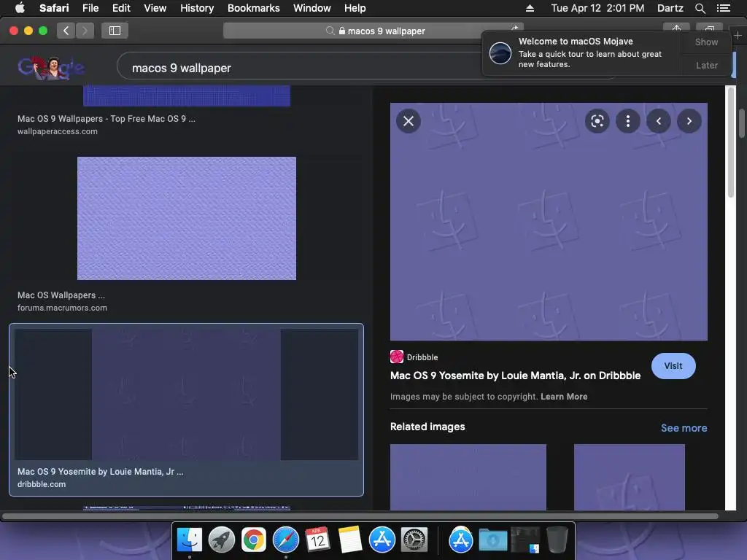Launch Google Chrome from Dock
The height and width of the screenshot is (560, 747).
click(253, 540)
